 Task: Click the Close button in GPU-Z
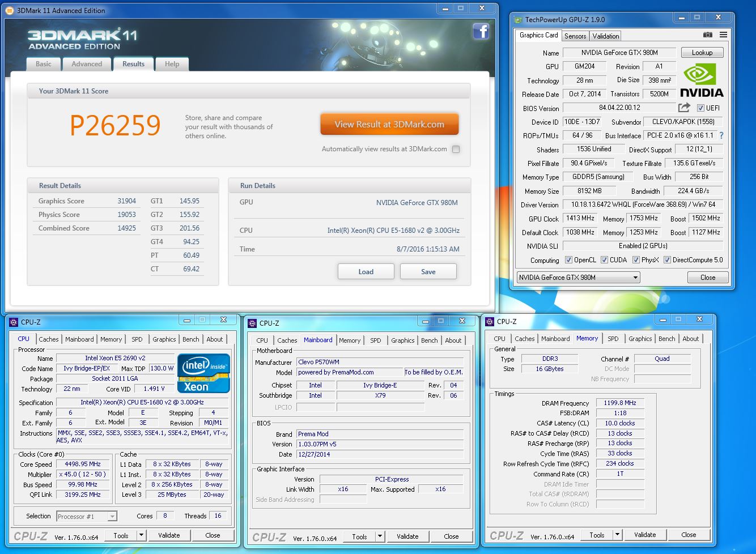708,278
